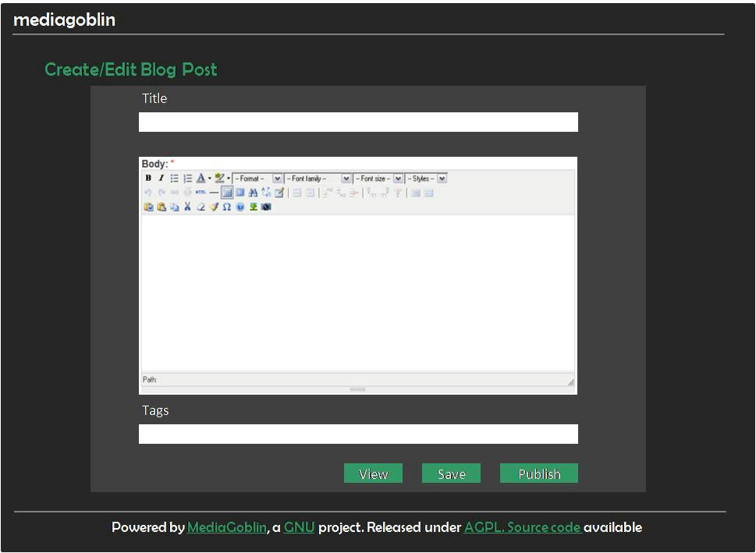
Task: Cut selection with scissors icon
Action: pos(187,207)
